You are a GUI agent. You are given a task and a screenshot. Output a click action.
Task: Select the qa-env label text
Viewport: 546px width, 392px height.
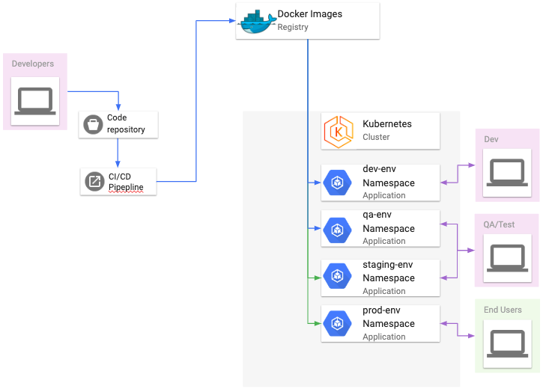point(377,215)
